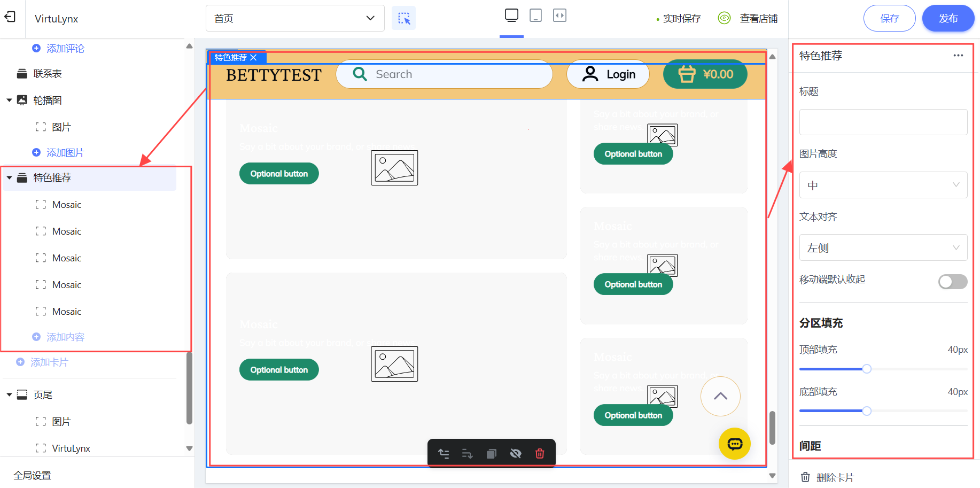Click 添加内容 under 特色推荐
The image size is (980, 488).
(65, 337)
